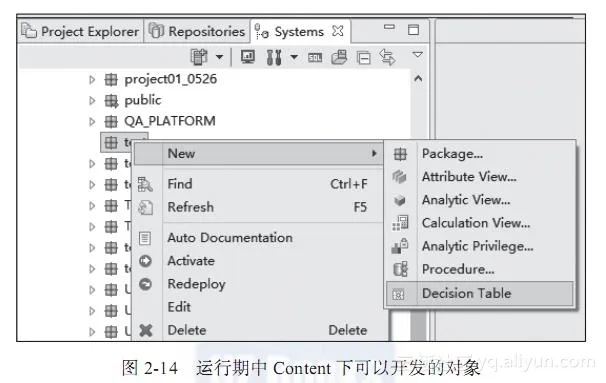
Task: Open the SQL console toolbar icon
Action: [x=315, y=58]
